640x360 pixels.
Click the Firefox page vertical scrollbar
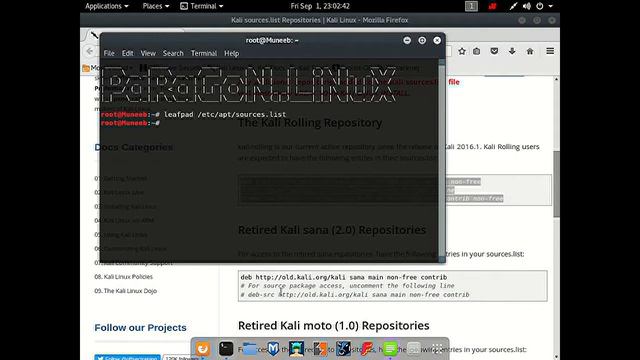556,184
